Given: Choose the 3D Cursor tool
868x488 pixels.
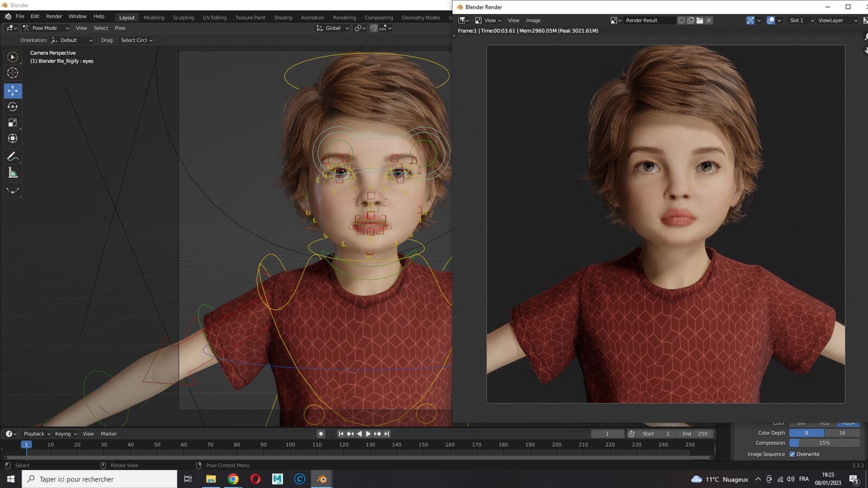Looking at the screenshot, I should tap(13, 73).
